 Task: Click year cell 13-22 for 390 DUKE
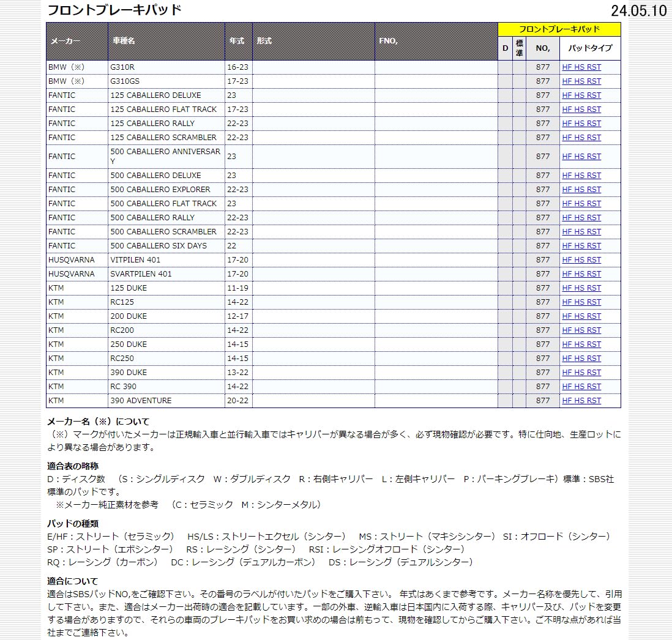coord(238,373)
